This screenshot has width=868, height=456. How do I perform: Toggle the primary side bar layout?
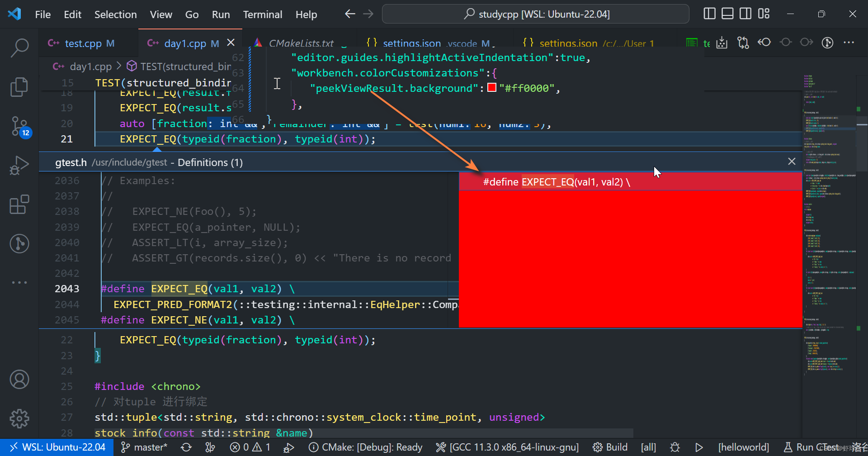click(x=709, y=14)
